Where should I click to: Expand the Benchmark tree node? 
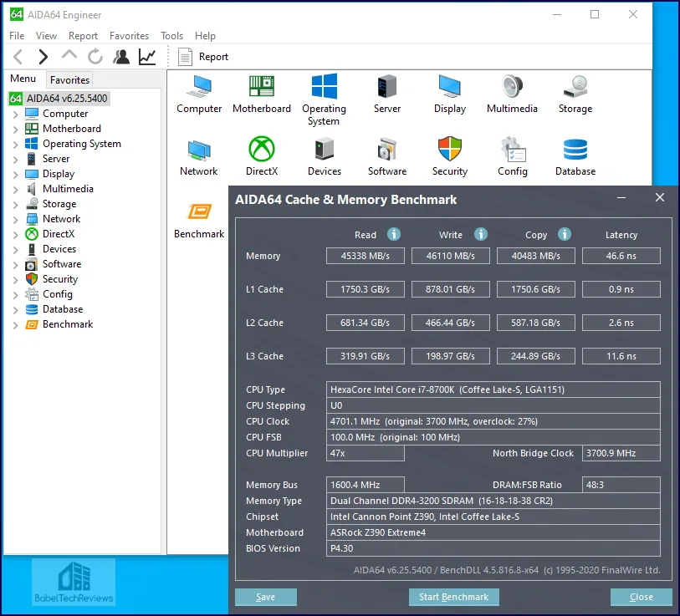pyautogui.click(x=16, y=324)
